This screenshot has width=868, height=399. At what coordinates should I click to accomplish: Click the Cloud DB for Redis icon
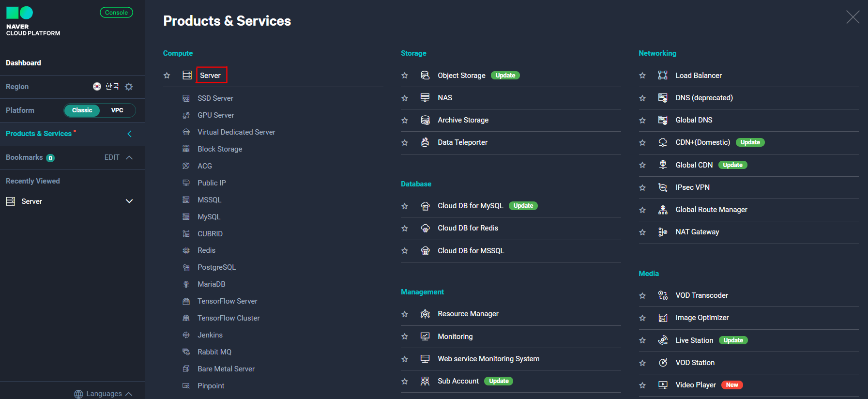click(425, 228)
